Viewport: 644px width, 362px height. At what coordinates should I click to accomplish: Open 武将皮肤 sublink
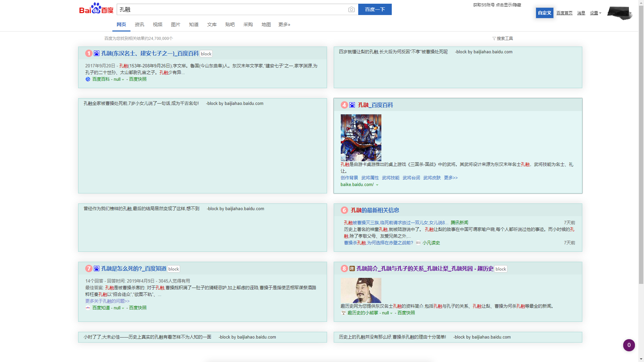[432, 178]
